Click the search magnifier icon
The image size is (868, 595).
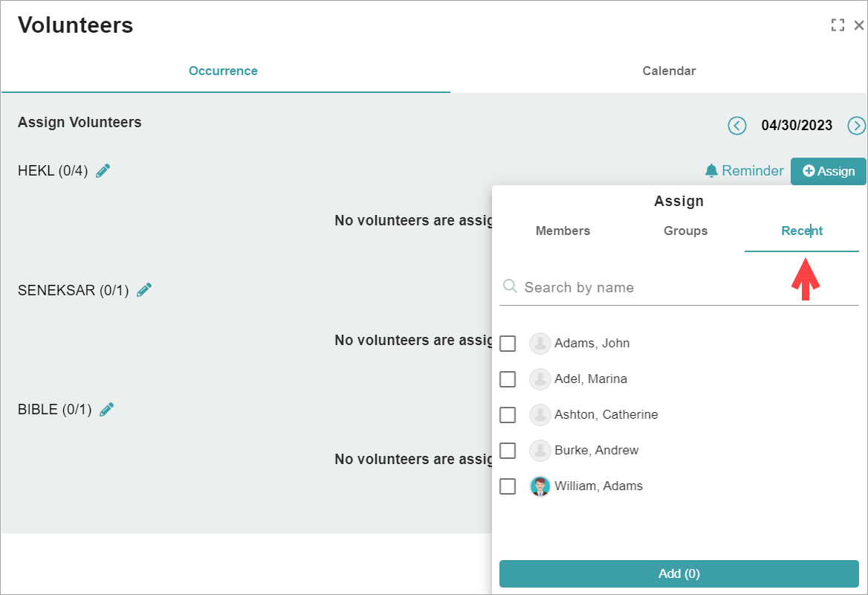tap(510, 286)
